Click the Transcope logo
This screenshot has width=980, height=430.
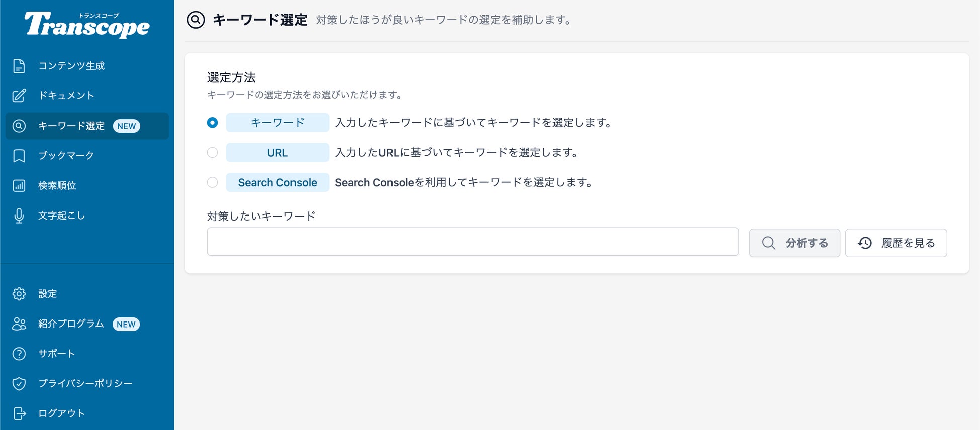pyautogui.click(x=87, y=25)
